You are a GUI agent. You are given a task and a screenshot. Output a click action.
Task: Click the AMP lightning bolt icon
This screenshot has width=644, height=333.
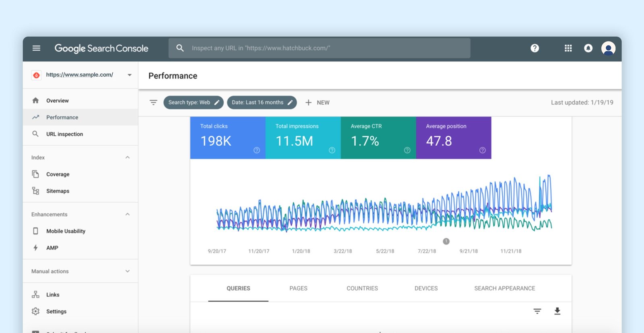point(35,248)
